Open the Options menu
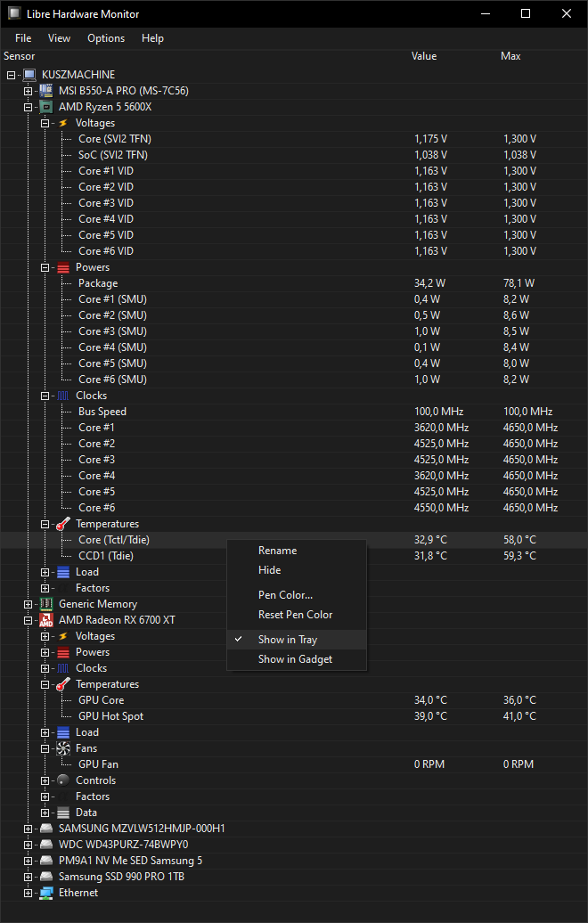Image resolution: width=588 pixels, height=923 pixels. (106, 38)
